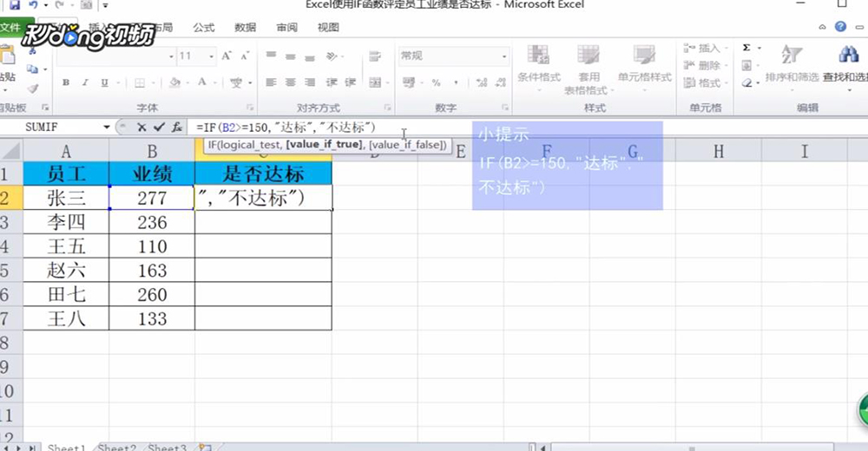Click the 格式 cells button
Screen dimensions: 868x451
click(x=704, y=83)
